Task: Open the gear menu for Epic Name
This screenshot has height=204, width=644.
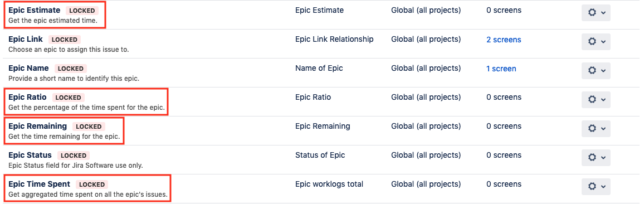Action: point(596,71)
